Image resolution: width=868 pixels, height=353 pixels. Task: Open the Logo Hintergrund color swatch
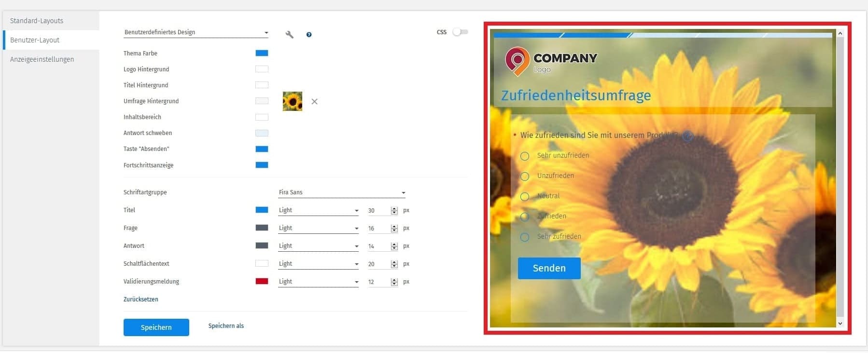pyautogui.click(x=262, y=69)
